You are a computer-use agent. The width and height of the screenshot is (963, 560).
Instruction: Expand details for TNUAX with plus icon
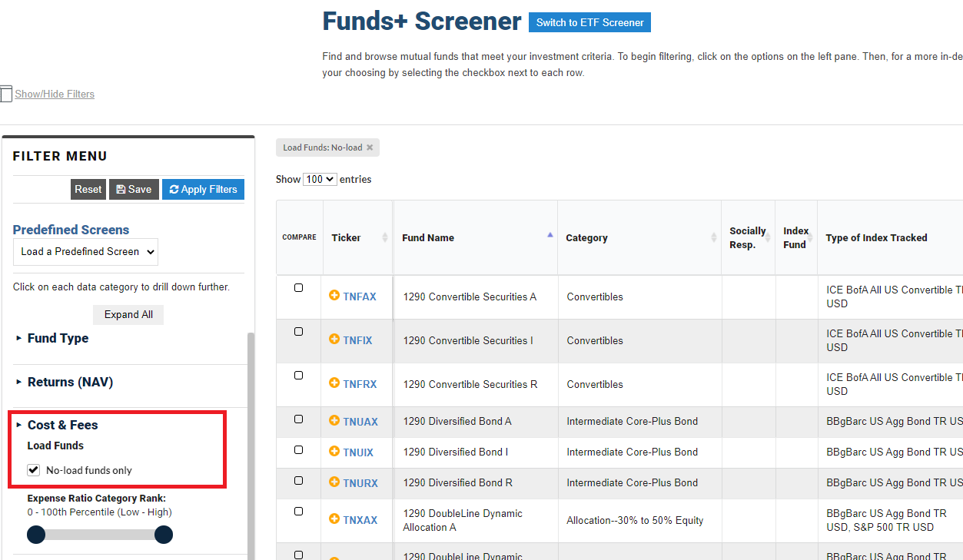[334, 421]
